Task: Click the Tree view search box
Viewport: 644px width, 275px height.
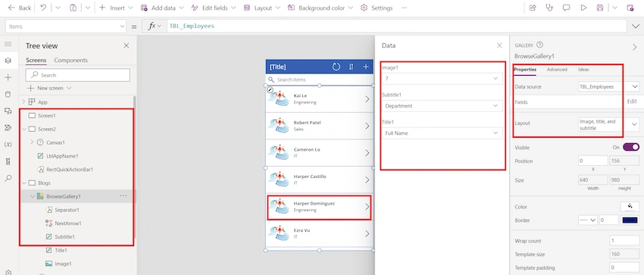Action: click(77, 75)
